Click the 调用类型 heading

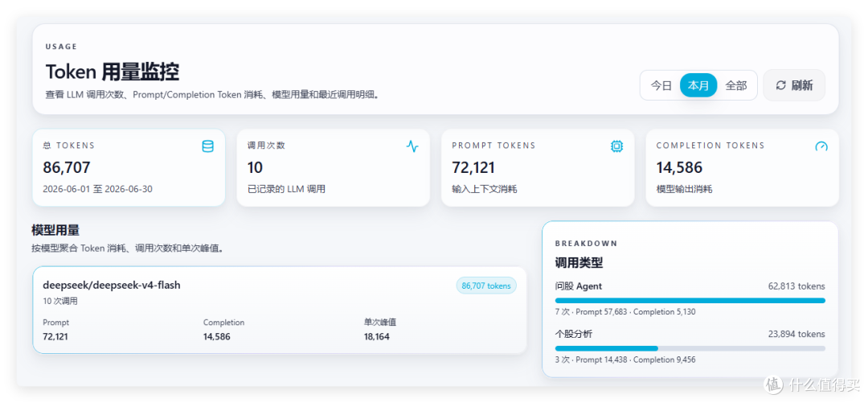579,263
